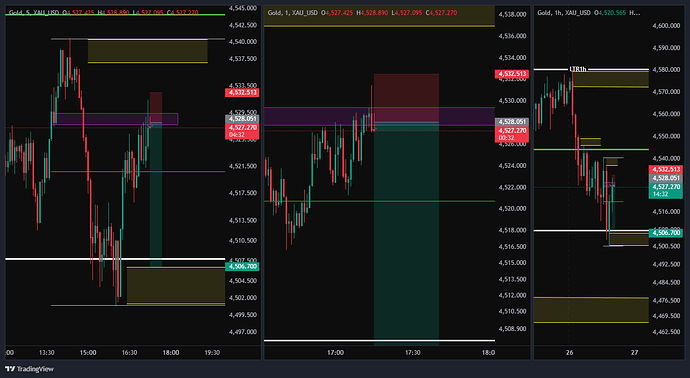Screen dimensions: 690x378
Task: Select the lower yellow zone in 5-minute chart
Action: 176,285
